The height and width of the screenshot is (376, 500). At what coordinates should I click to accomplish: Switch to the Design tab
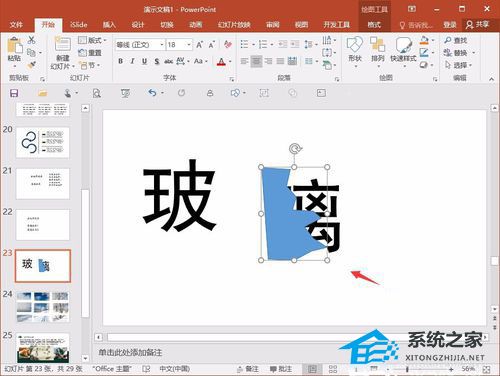click(137, 24)
